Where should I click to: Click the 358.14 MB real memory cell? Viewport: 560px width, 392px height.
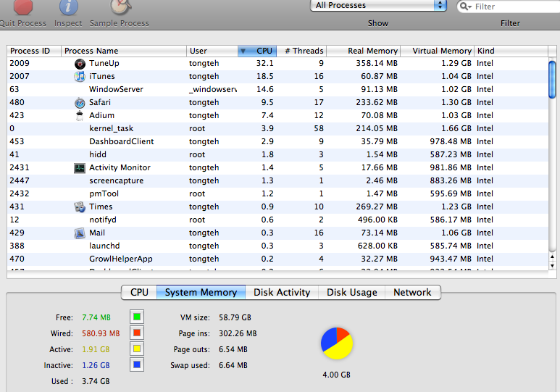coord(377,63)
